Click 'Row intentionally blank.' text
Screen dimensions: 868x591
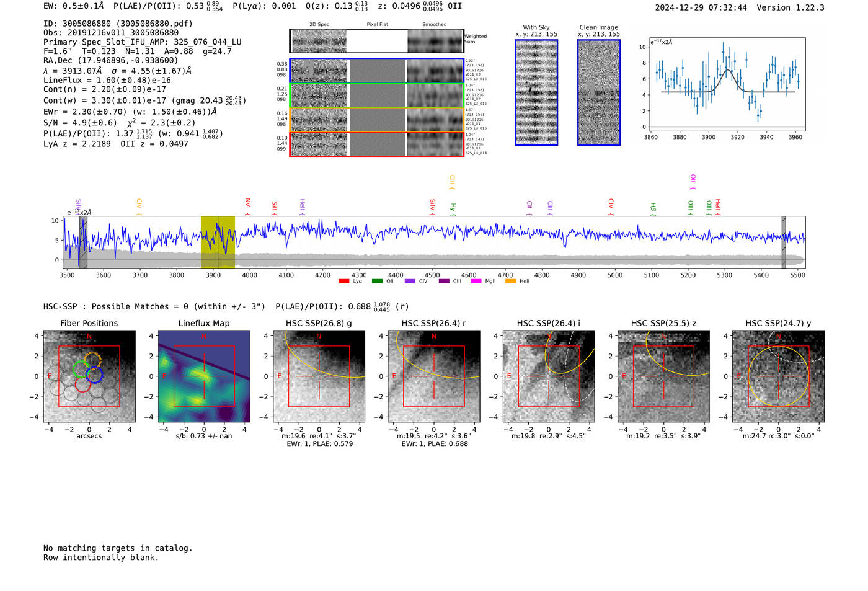click(101, 558)
